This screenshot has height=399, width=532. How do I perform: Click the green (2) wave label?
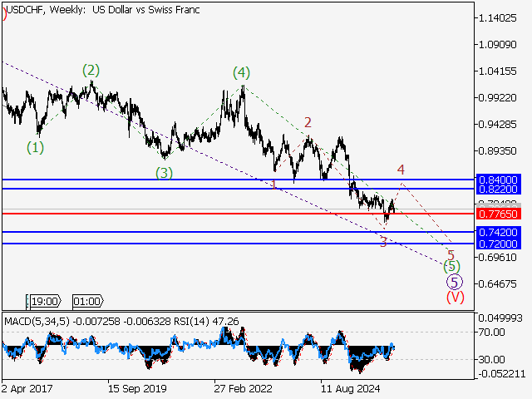click(x=91, y=70)
